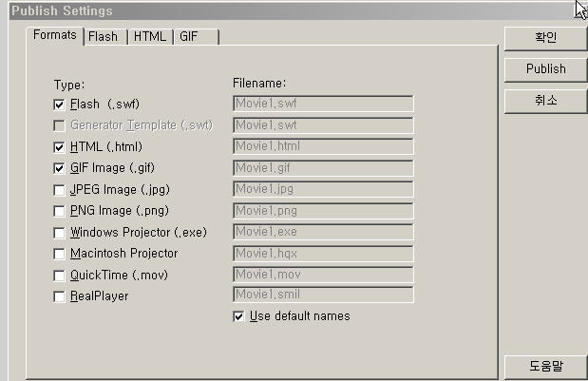This screenshot has width=588, height=381.
Task: Enable the QuickTime (.mov) checkbox
Action: tap(59, 276)
